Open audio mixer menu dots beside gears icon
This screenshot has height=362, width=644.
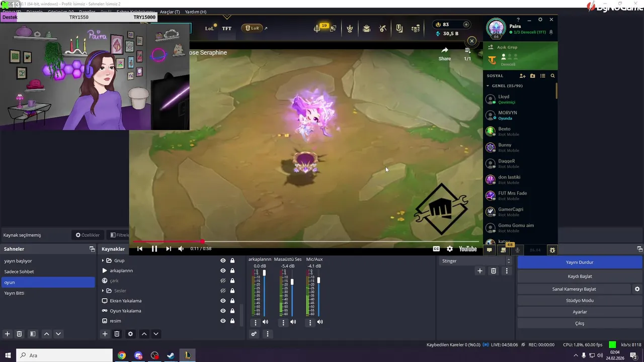pyautogui.click(x=267, y=334)
